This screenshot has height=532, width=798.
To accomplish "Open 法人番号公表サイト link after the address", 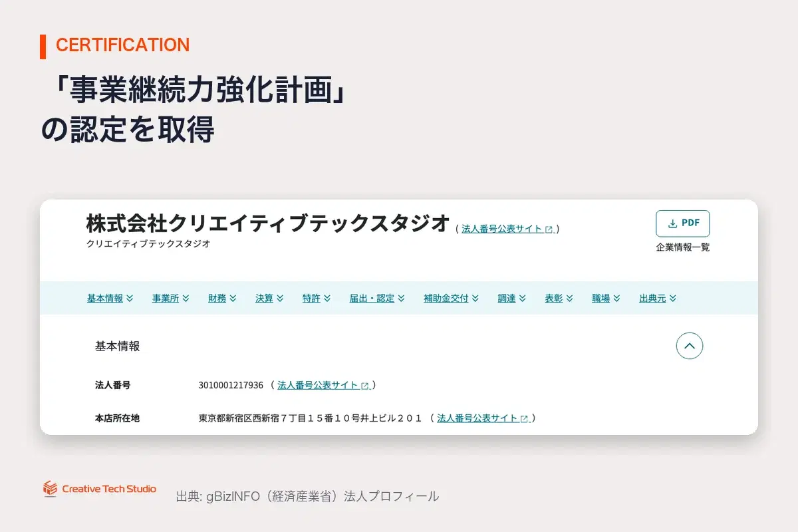I will pos(483,418).
